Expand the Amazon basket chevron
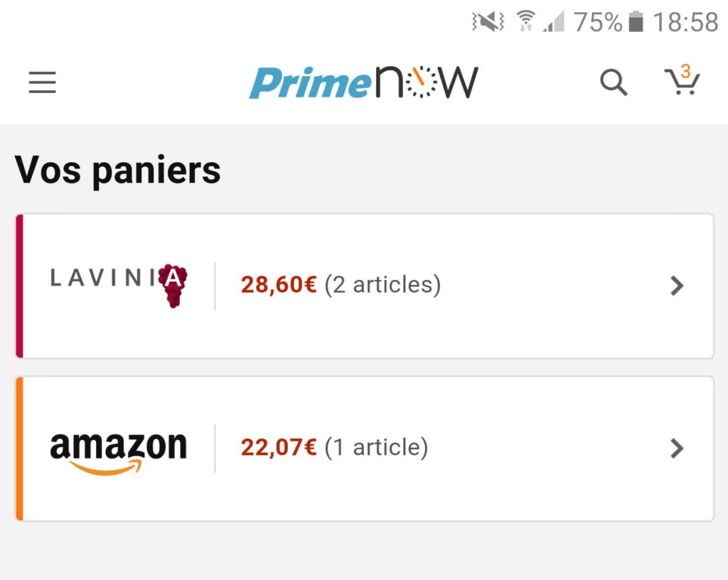The image size is (728, 580). [x=677, y=449]
